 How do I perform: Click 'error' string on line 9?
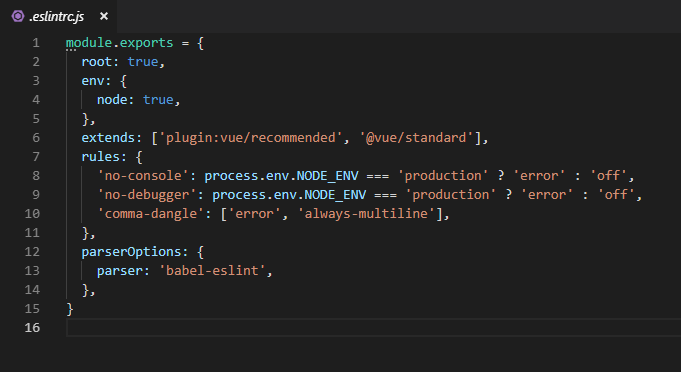click(547, 195)
